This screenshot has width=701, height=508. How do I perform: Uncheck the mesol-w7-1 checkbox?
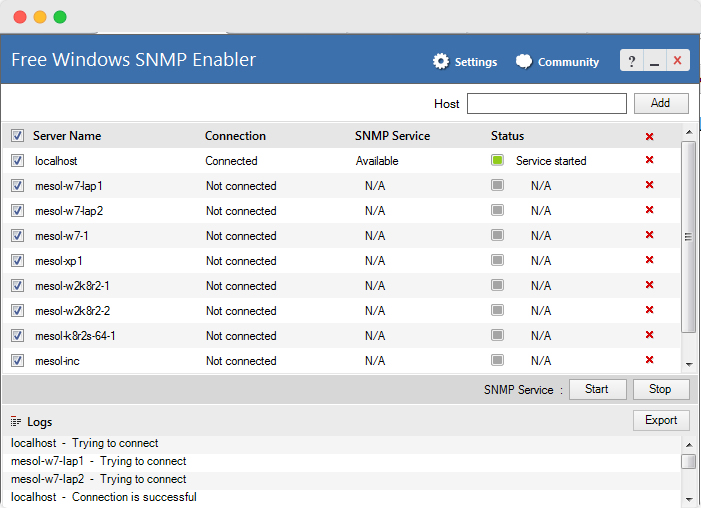(17, 235)
